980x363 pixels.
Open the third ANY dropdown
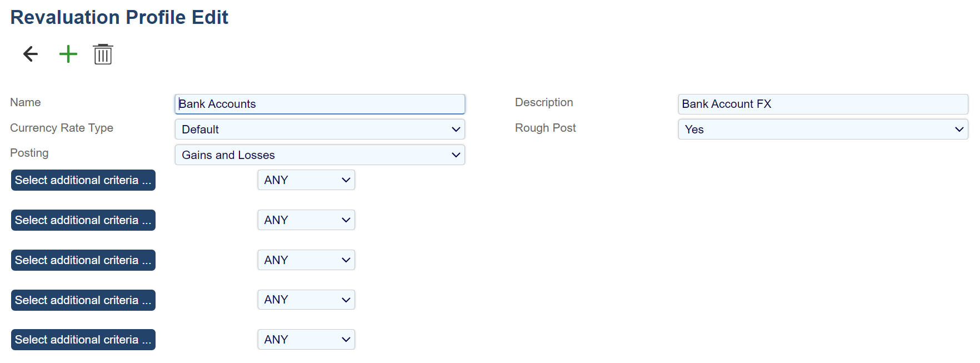click(306, 260)
